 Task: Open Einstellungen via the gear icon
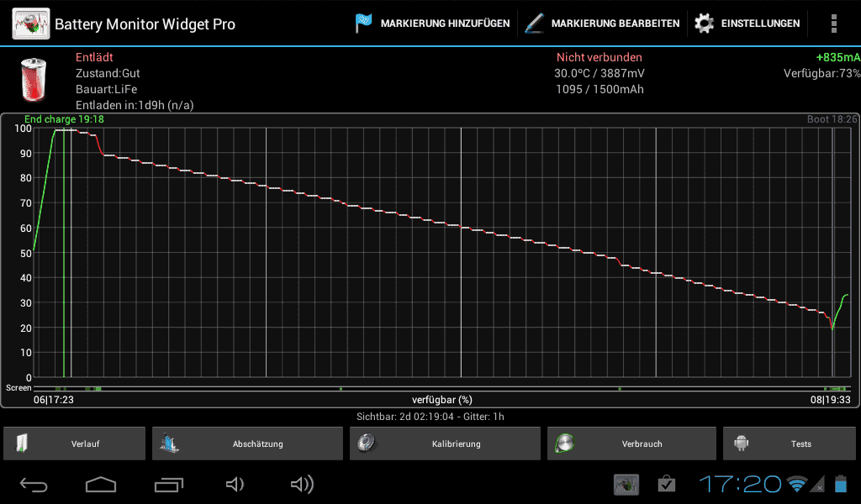point(704,24)
